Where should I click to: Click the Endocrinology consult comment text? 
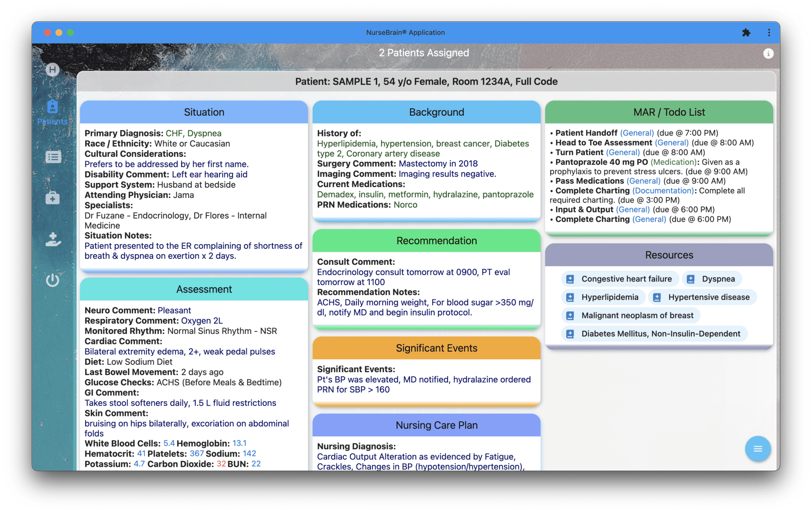click(x=414, y=277)
